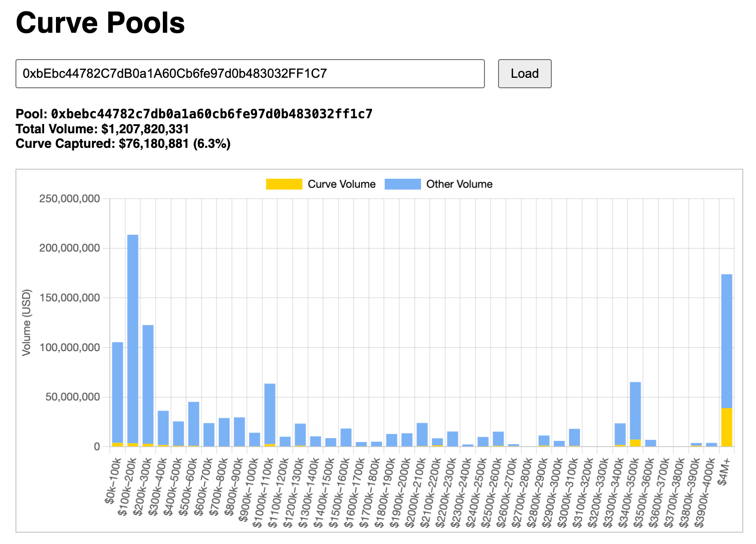Image resolution: width=756 pixels, height=544 pixels.
Task: Select the blue segment of the $4M+ bar
Action: [726, 341]
